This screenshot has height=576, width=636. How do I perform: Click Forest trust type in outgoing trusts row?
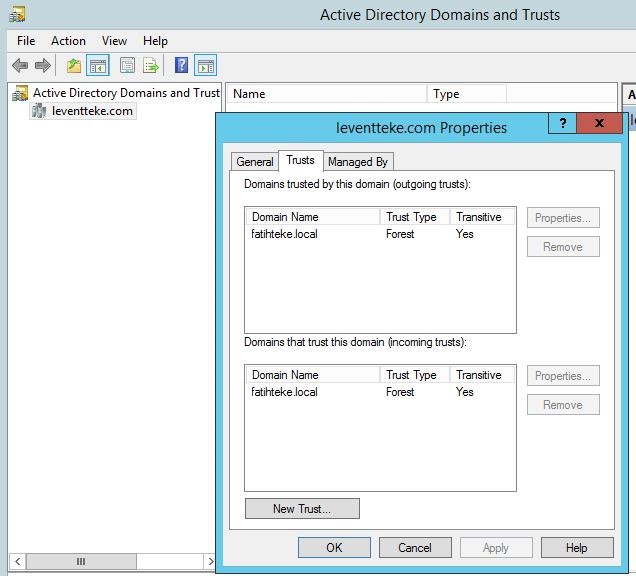[400, 234]
